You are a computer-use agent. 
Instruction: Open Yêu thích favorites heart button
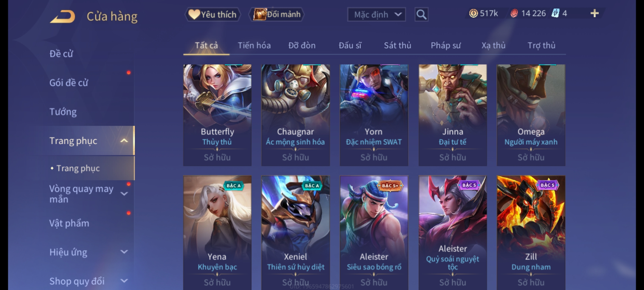[213, 15]
